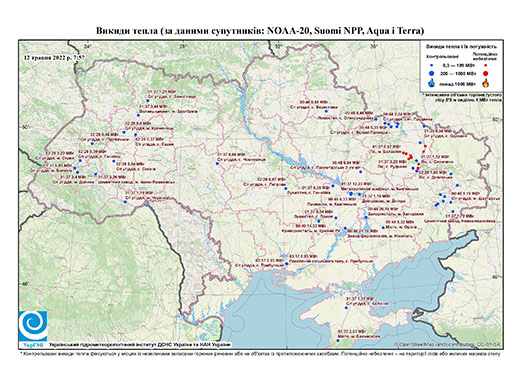520x368 pixels.
Task: Click label Цементний завод, м. Івано-Франківськ
Action: 137,182
